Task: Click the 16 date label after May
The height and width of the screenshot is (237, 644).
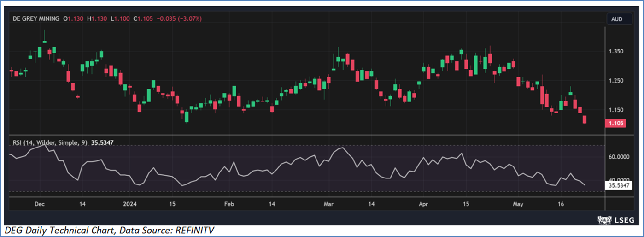Action: coord(561,203)
